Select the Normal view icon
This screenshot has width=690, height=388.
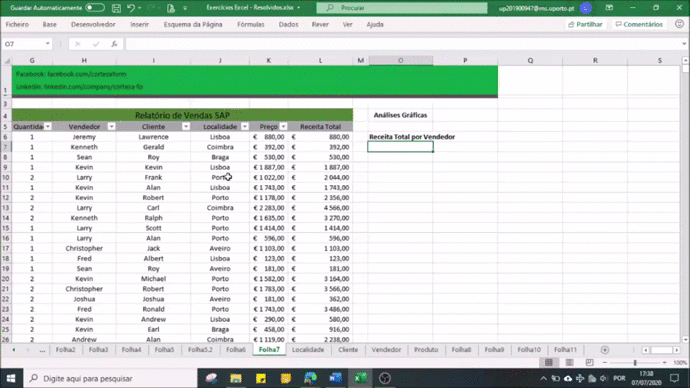[x=549, y=362]
